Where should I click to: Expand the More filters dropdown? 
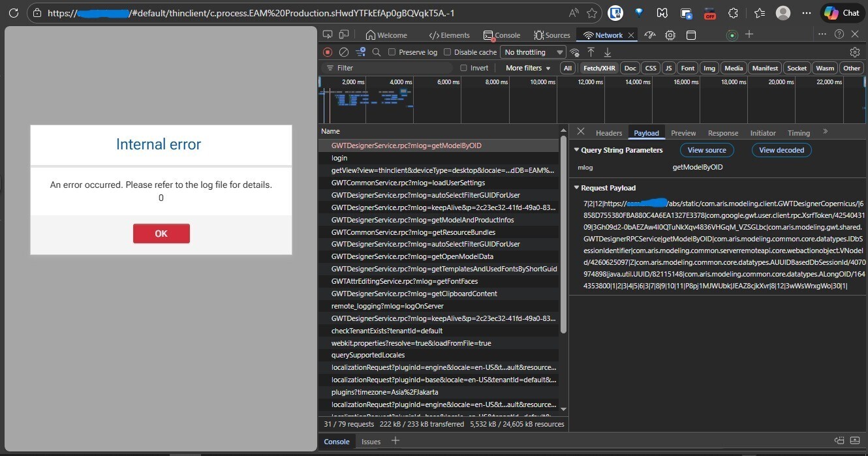pos(528,68)
